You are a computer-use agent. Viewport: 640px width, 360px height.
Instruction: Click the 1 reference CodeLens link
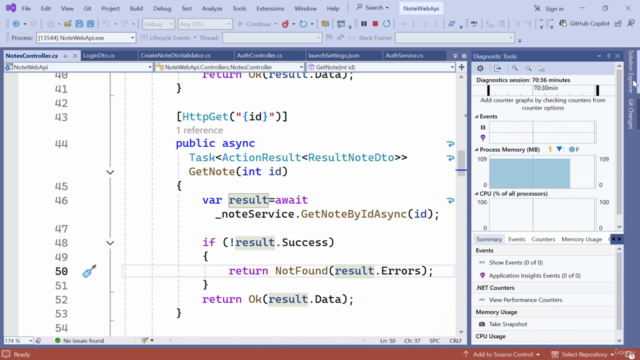pyautogui.click(x=200, y=130)
